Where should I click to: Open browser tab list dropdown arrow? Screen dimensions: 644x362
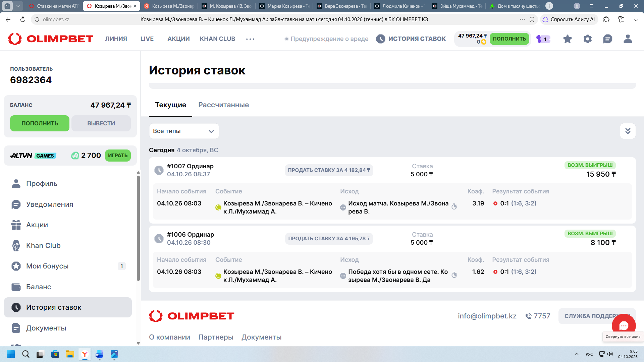tap(18, 6)
